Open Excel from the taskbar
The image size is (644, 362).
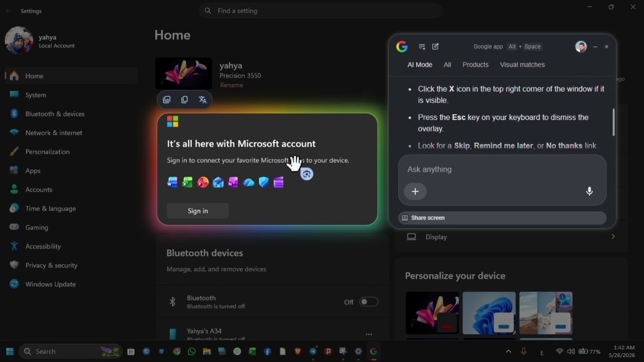click(252, 351)
